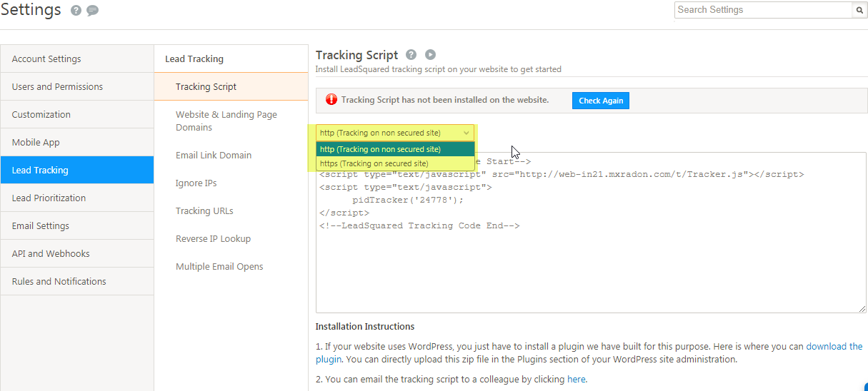The height and width of the screenshot is (391, 868).
Task: Click the red error alert icon
Action: 330,100
